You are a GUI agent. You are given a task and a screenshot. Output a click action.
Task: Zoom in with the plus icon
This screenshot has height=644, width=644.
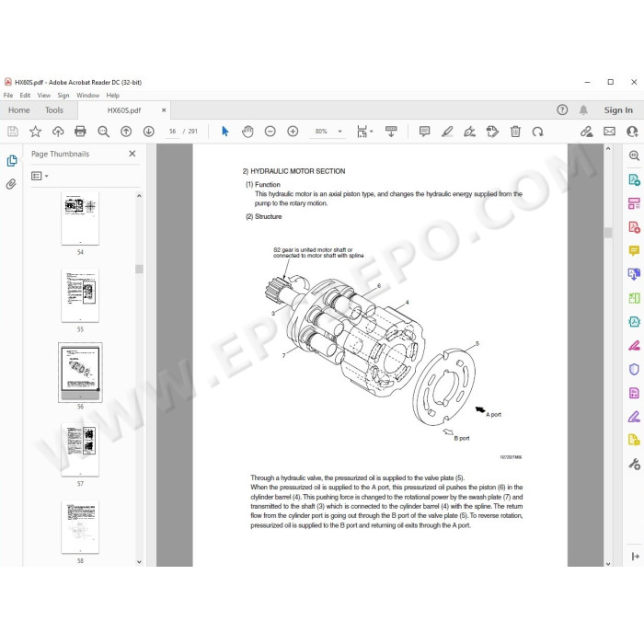pos(293,132)
